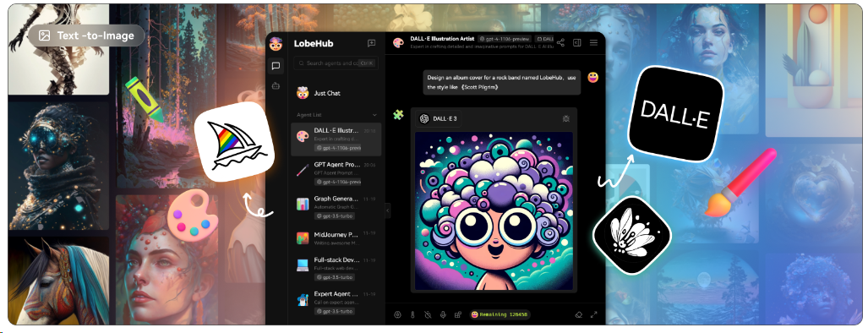Click the palette avatar in the chat header
The image size is (868, 333).
[x=398, y=43]
